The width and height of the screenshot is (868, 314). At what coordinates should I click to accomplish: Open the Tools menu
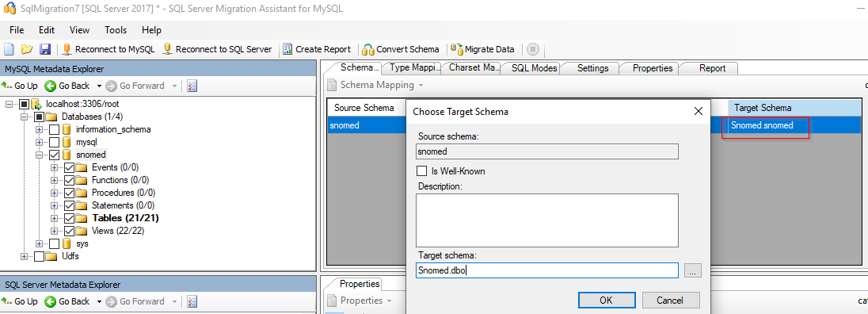(x=116, y=30)
